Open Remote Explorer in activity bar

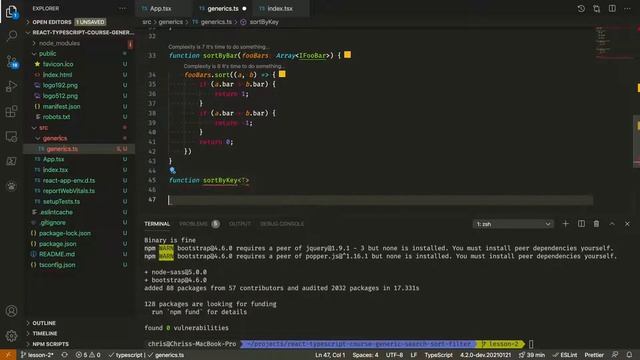click(11, 136)
